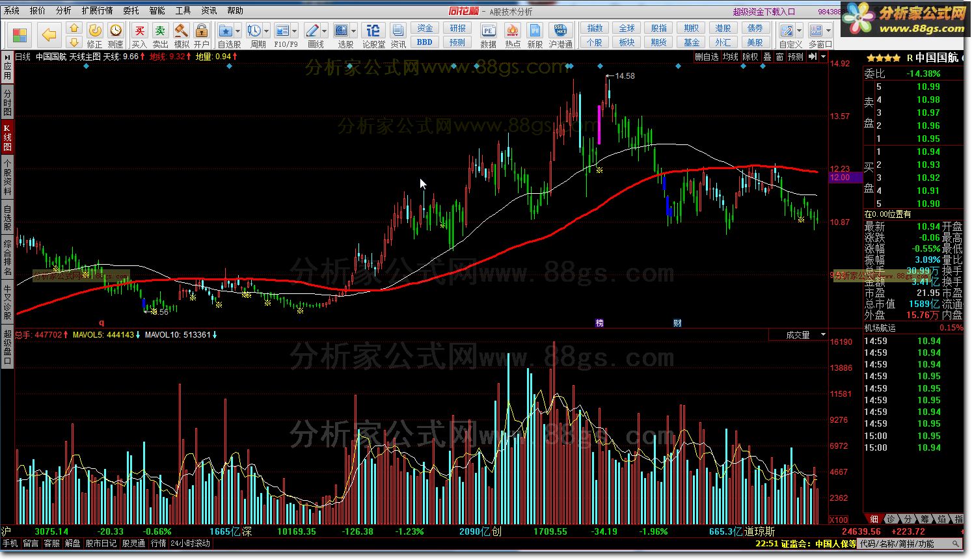Open the 工具 menu

pos(183,11)
